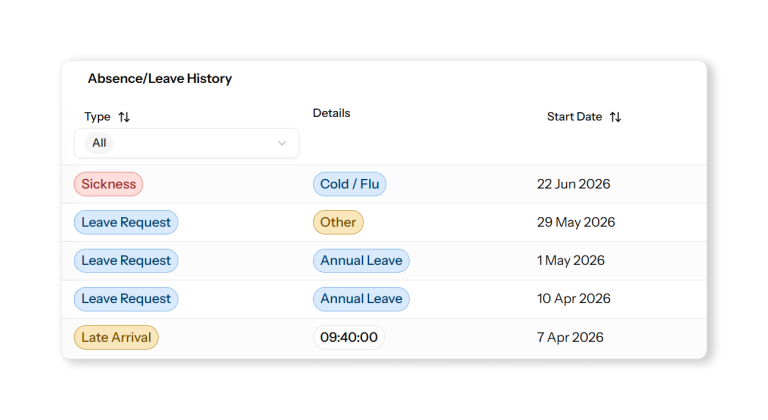
Task: Click the 22 Jun 2026 date
Action: point(574,184)
